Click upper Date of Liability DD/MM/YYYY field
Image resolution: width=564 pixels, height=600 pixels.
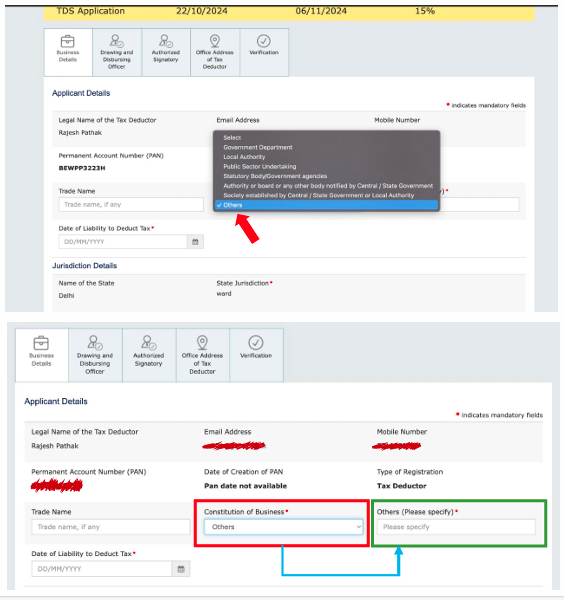tap(123, 242)
